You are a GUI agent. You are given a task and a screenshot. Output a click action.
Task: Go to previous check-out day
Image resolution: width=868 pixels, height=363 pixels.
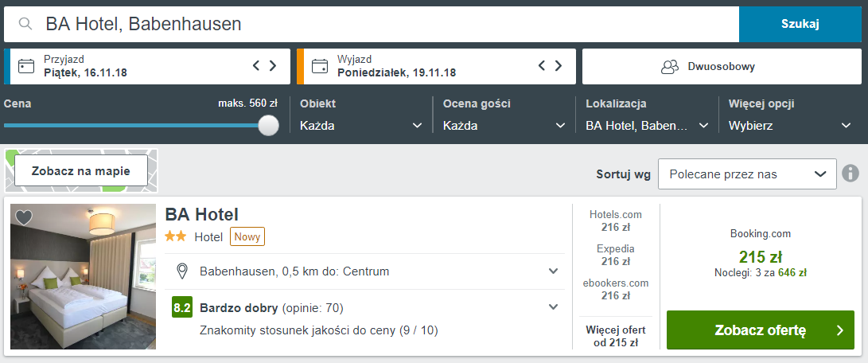(x=542, y=66)
